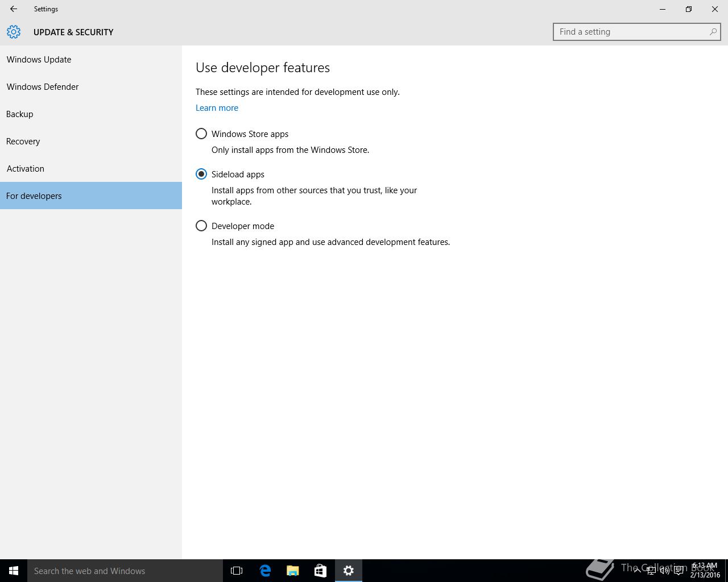
Task: Click the back arrow in Settings
Action: 14,9
